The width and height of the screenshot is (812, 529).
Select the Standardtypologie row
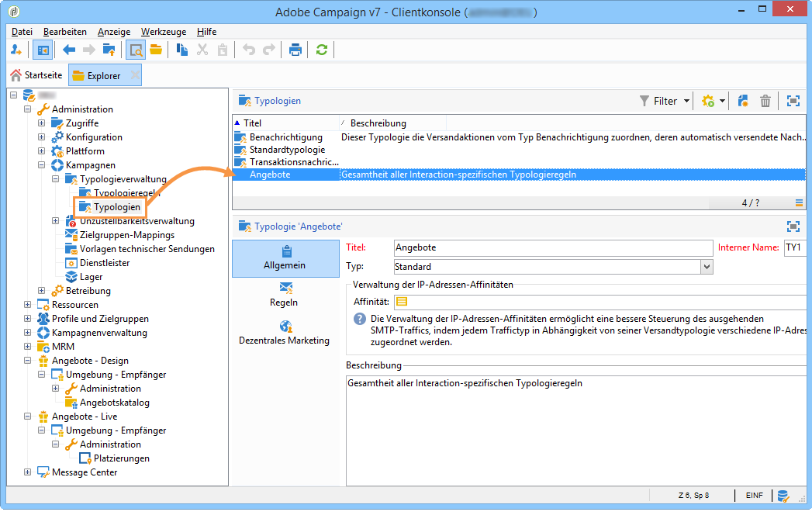pos(519,150)
